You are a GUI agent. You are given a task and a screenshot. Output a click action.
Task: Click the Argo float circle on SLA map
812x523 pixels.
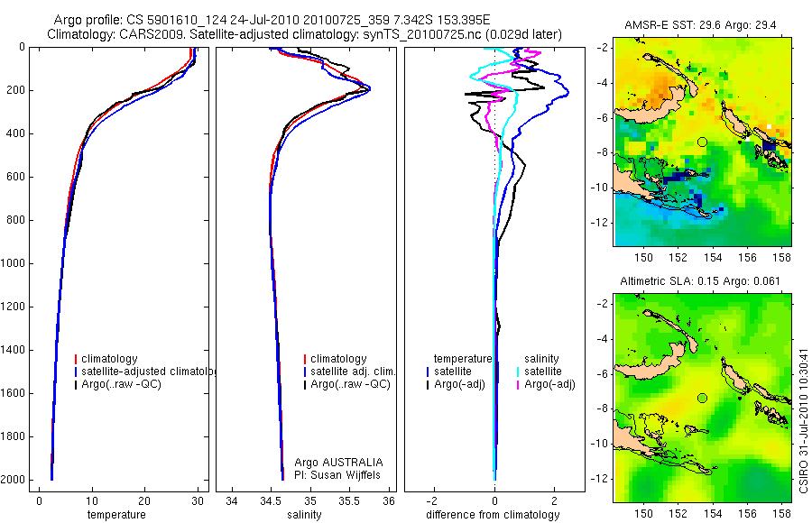[702, 399]
